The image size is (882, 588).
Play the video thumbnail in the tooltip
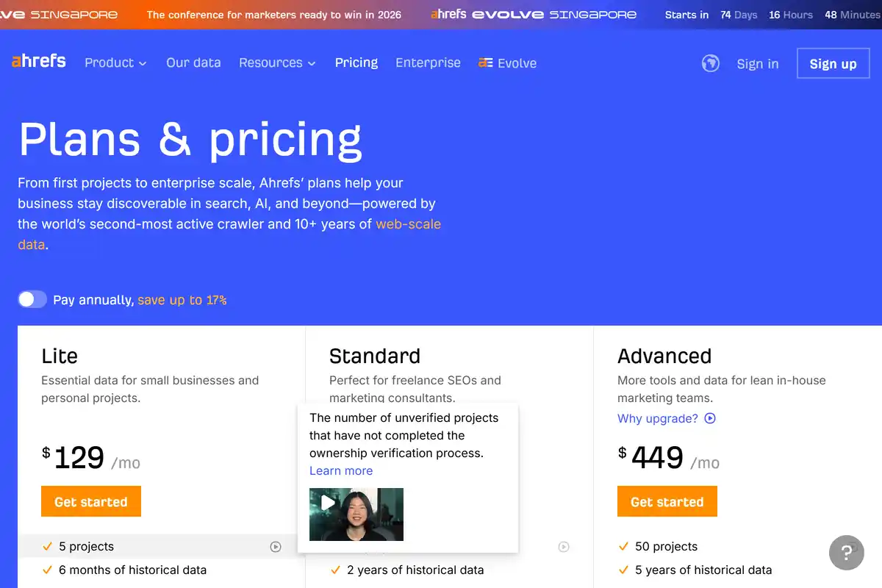(356, 514)
